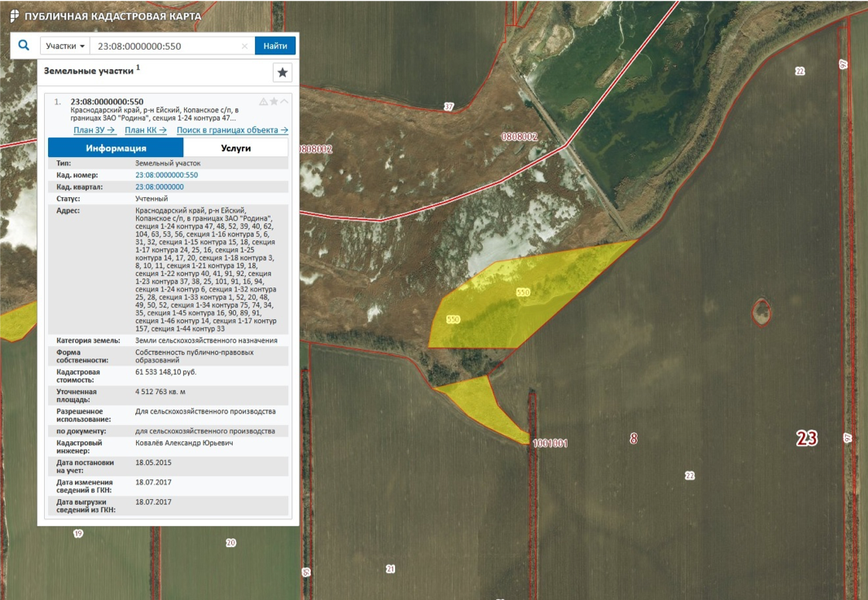
Task: Click Поиск в границах объекта link
Action: (232, 130)
